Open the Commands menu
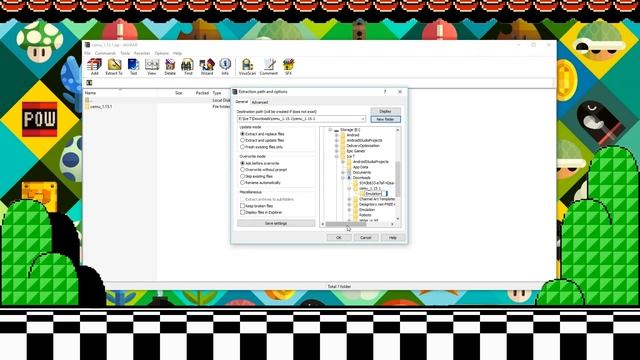The width and height of the screenshot is (640, 360). [105, 53]
